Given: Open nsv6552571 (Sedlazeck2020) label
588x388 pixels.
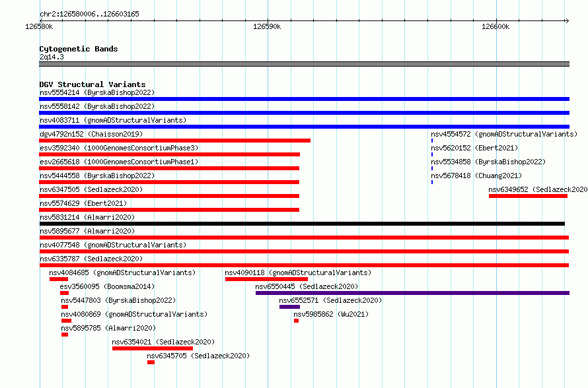Looking at the screenshot, I should (330, 300).
